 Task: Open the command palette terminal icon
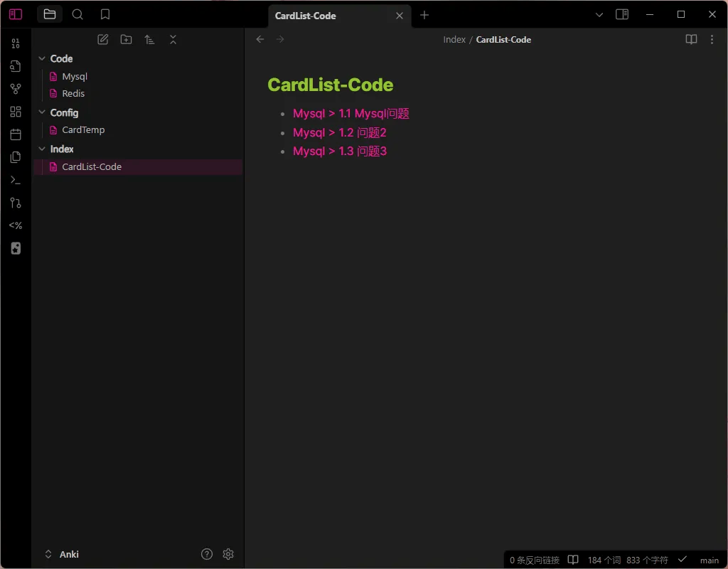click(16, 180)
